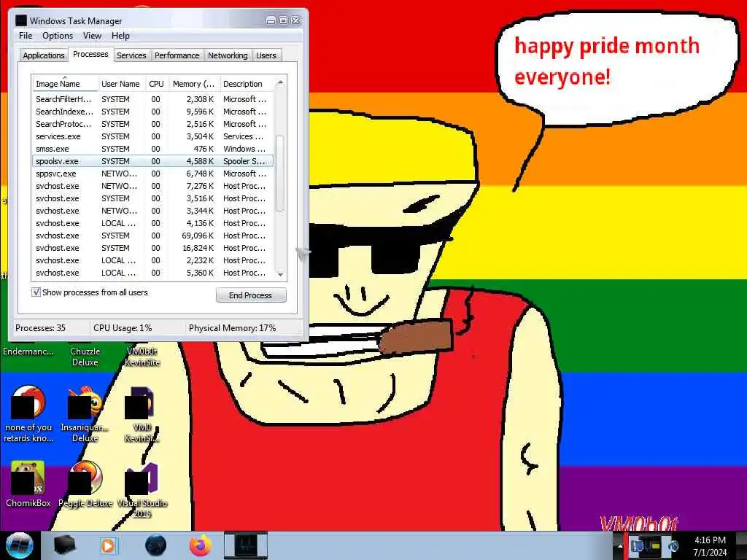Select the Chuzzle Deluxe desktop shortcut
The height and width of the screenshot is (560, 747).
point(85,356)
